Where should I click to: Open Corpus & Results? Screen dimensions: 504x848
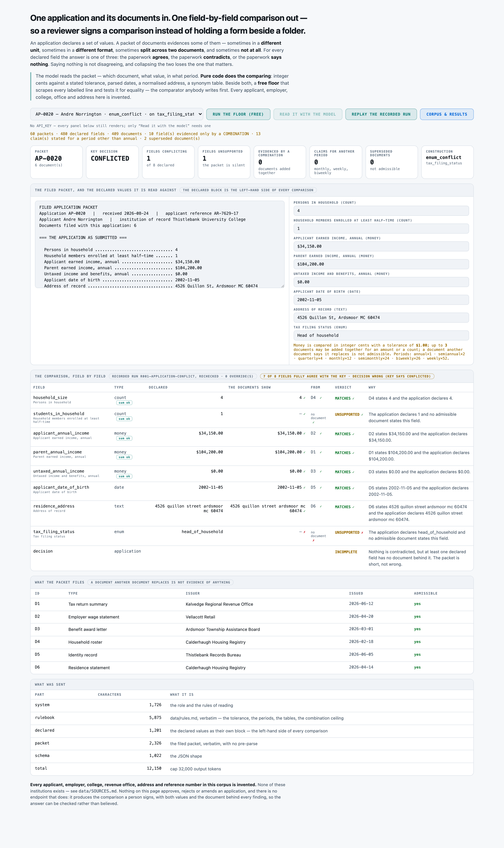click(x=447, y=114)
